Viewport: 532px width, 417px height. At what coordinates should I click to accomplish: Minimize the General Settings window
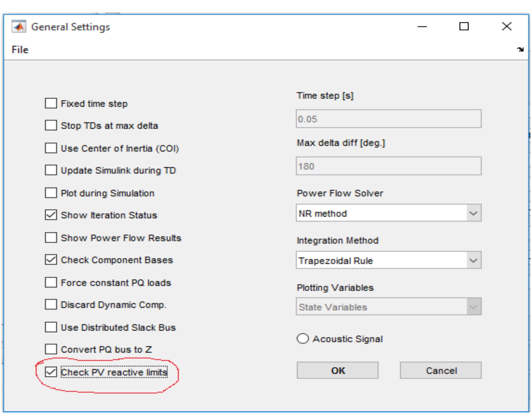(x=422, y=26)
